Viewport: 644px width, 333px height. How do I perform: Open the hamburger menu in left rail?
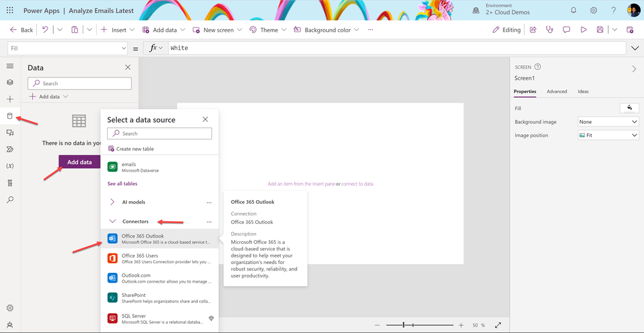pos(10,66)
